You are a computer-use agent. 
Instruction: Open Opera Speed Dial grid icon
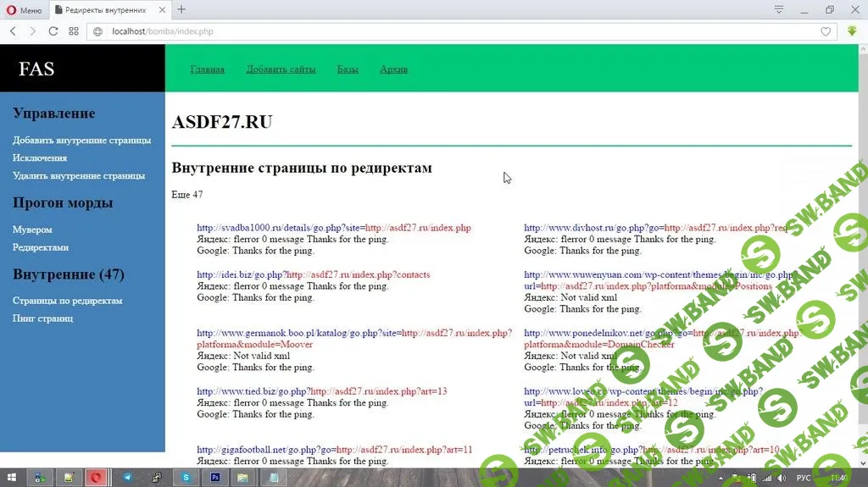coord(74,31)
